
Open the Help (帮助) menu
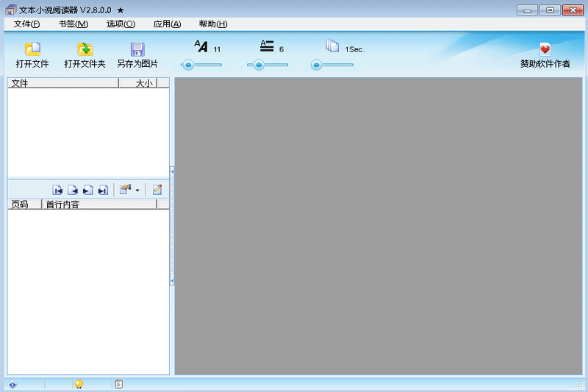[x=212, y=24]
